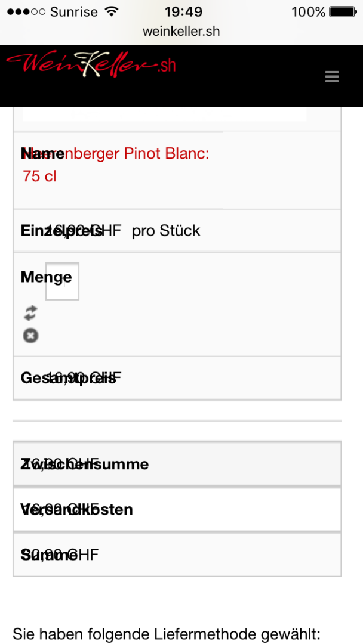Select the Zwischensumme row
The height and width of the screenshot is (644, 363).
177,464
